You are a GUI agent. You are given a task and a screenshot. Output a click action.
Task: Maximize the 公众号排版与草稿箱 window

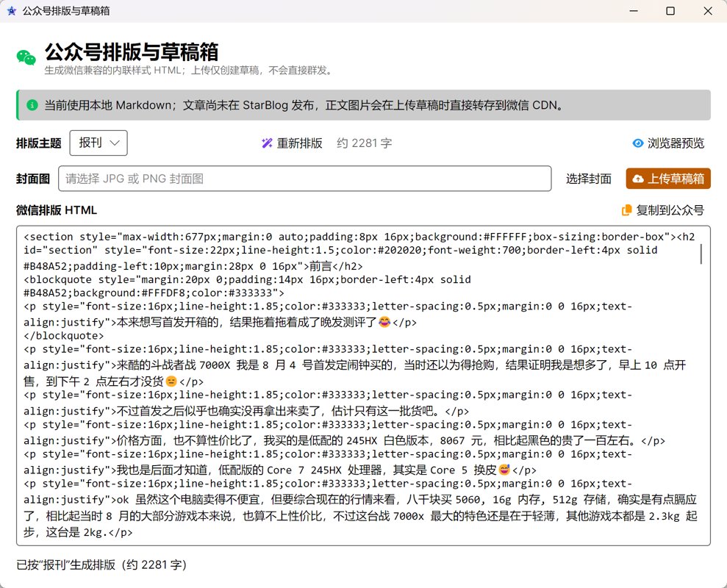pos(670,11)
